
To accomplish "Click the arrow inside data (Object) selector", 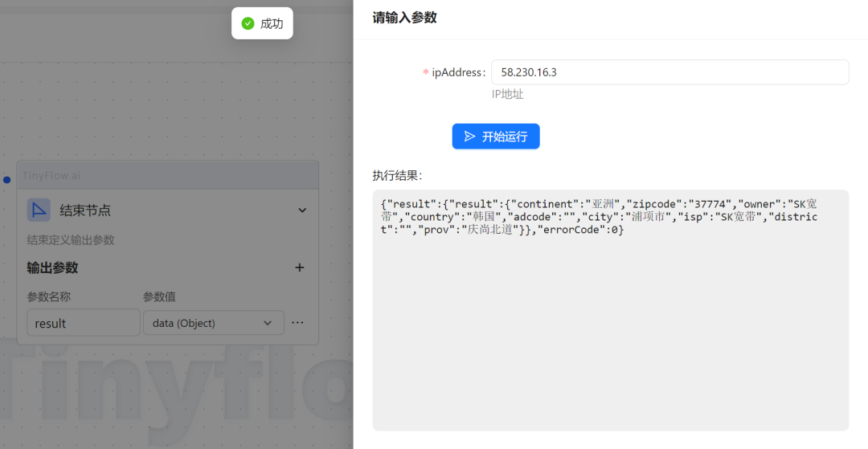I will tap(268, 323).
